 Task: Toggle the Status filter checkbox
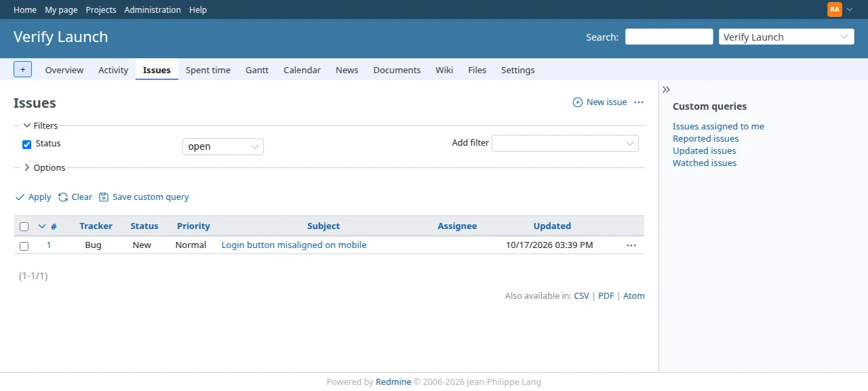coord(27,144)
